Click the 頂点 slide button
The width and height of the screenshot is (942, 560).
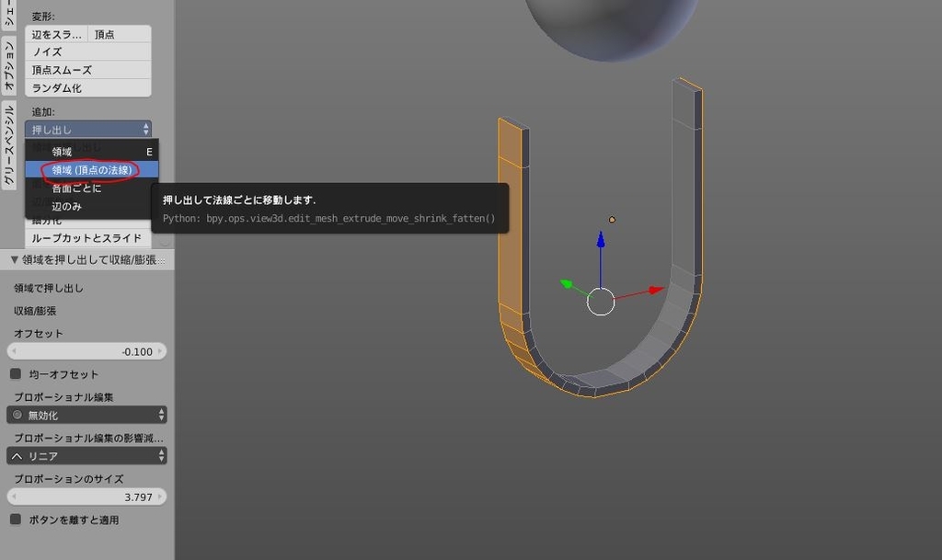pos(119,34)
